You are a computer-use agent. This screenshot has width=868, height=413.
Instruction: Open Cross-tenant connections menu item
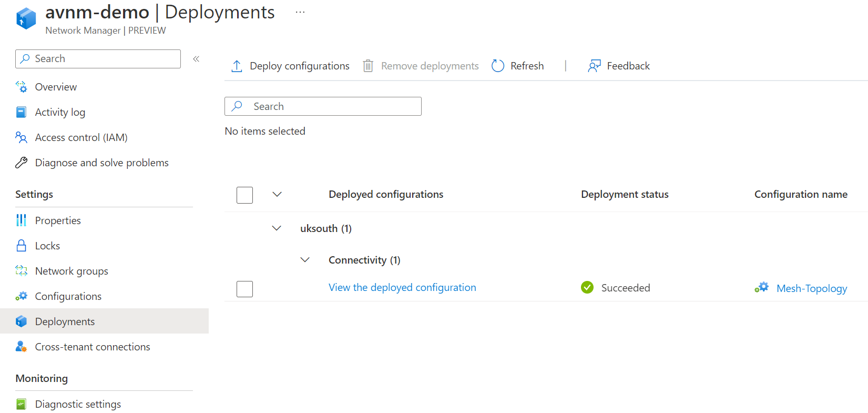pos(92,347)
